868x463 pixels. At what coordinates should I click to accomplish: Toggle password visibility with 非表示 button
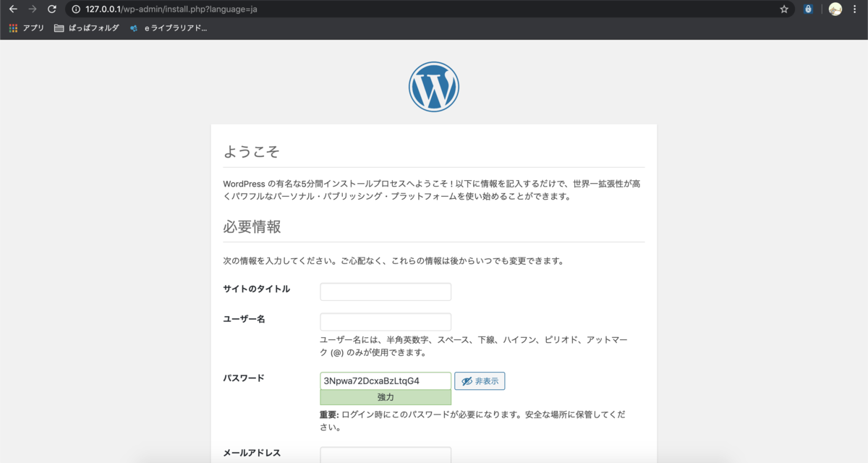click(480, 381)
